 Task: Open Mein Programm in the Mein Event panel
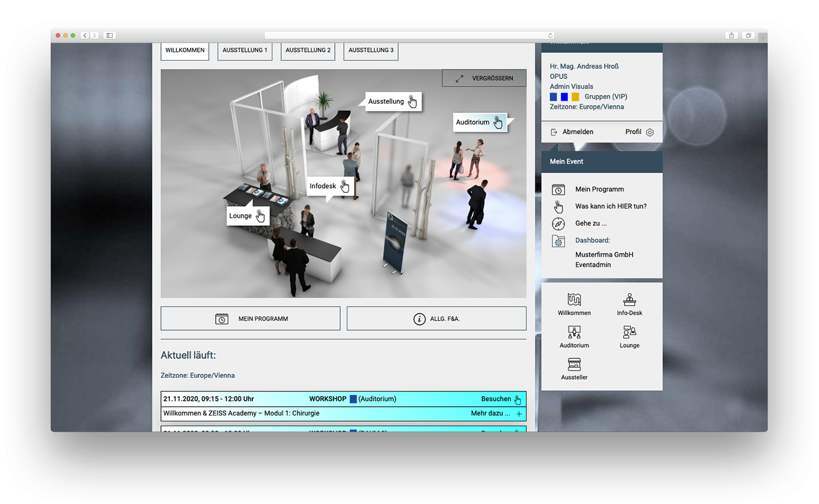600,189
